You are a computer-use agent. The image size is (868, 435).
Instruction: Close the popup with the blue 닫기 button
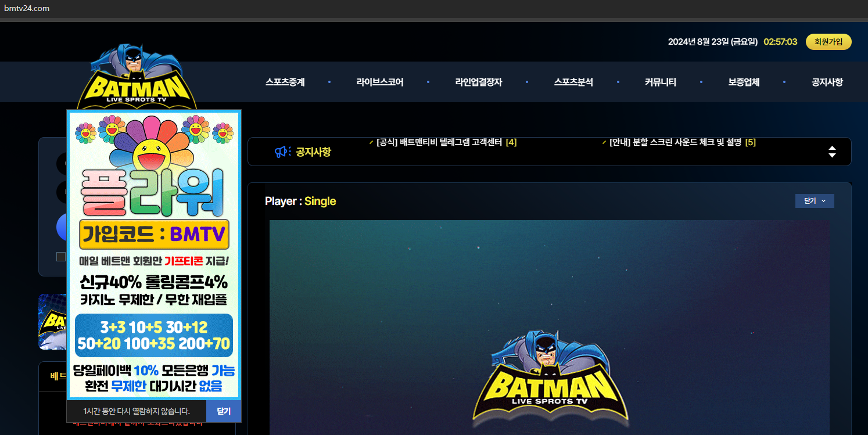pyautogui.click(x=224, y=411)
